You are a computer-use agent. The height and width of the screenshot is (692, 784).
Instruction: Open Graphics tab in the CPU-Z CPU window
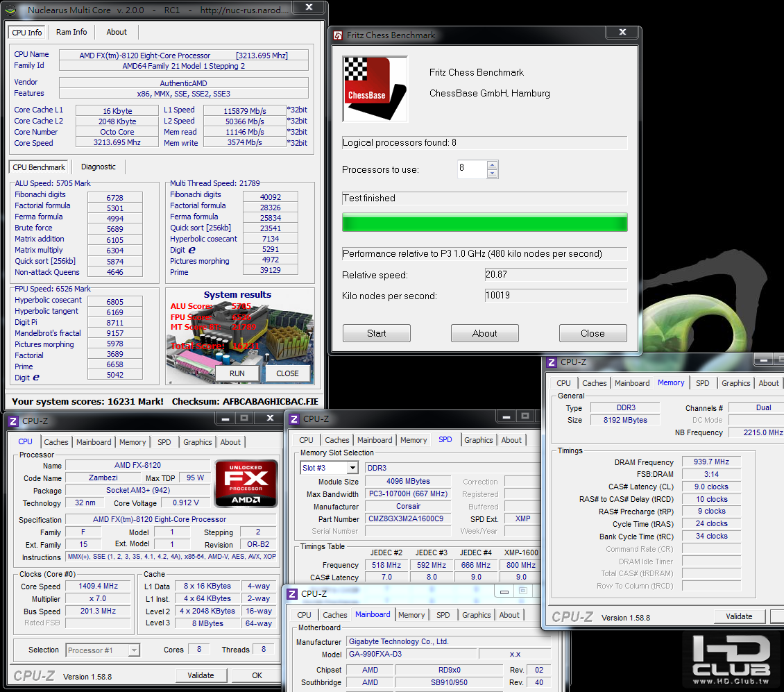coord(197,442)
